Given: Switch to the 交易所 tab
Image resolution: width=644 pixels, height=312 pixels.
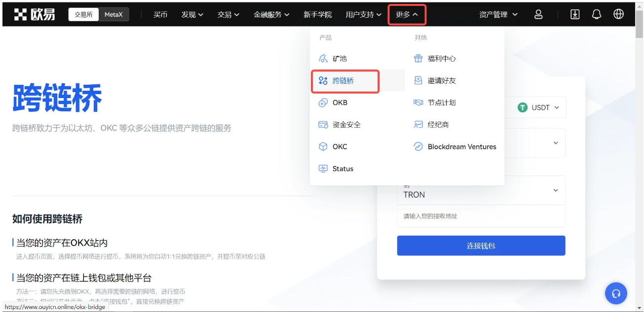Looking at the screenshot, I should [x=83, y=15].
